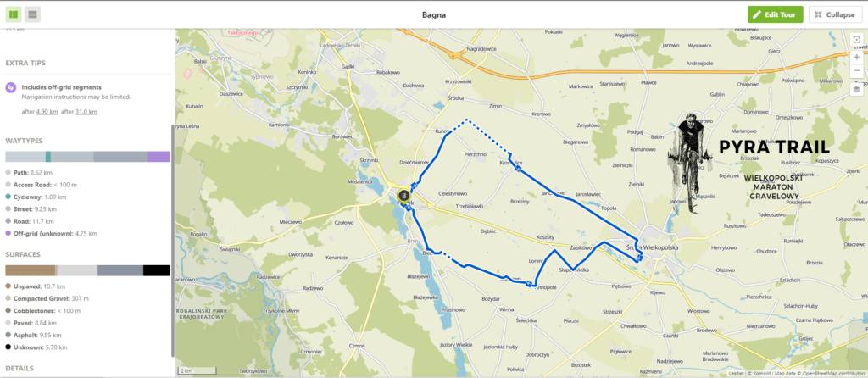Center the map with the focus icon
Viewport: 868px width, 378px height.
tap(856, 40)
